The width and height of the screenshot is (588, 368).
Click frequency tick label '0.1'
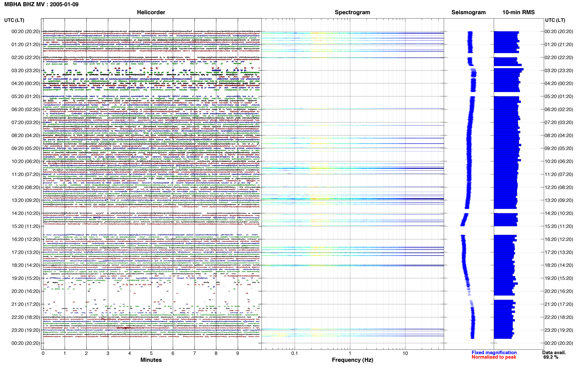(295, 353)
